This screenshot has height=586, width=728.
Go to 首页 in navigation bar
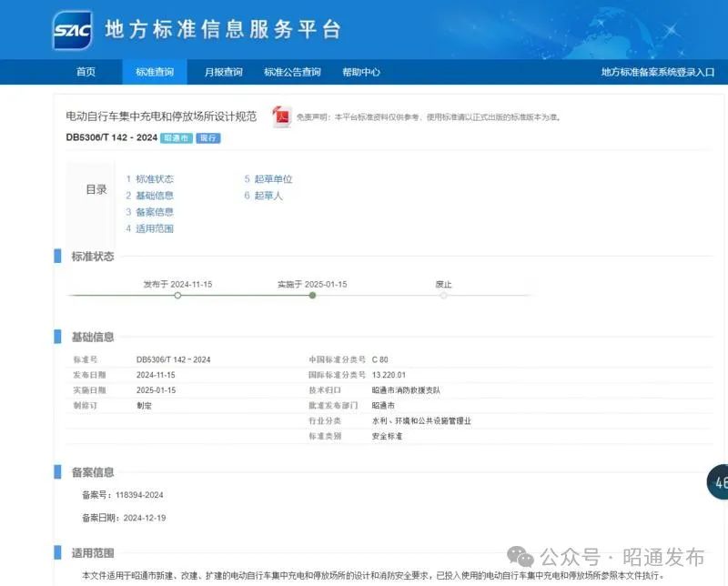(x=86, y=72)
